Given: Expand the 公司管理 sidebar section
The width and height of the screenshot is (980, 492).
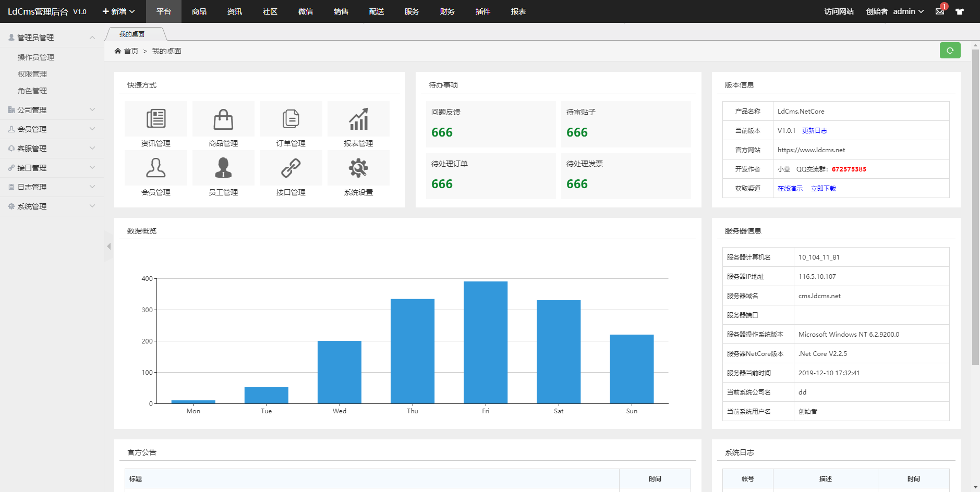Looking at the screenshot, I should click(52, 110).
